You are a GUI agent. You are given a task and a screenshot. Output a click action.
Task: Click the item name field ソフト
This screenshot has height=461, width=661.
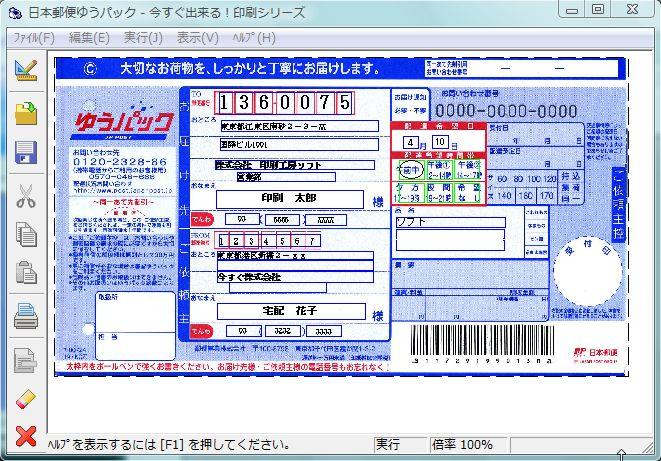450,222
